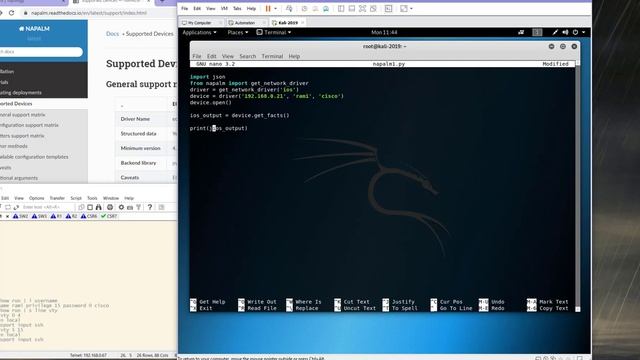
Task: Open the dropdown arrow beside the pause icon
Action: coord(276,9)
